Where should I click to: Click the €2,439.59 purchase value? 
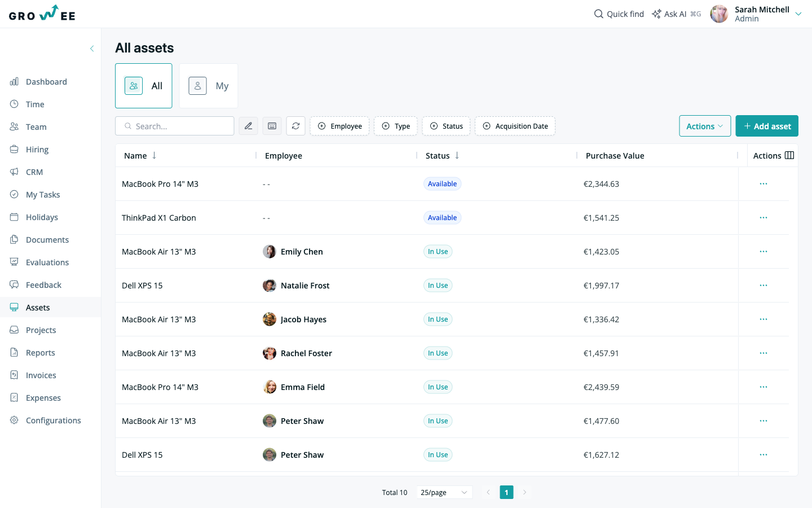[601, 387]
